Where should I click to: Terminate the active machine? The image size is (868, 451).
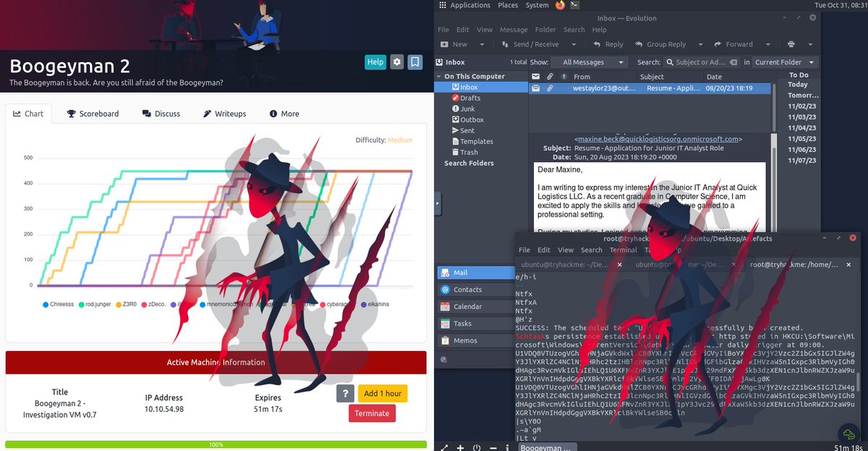(372, 413)
